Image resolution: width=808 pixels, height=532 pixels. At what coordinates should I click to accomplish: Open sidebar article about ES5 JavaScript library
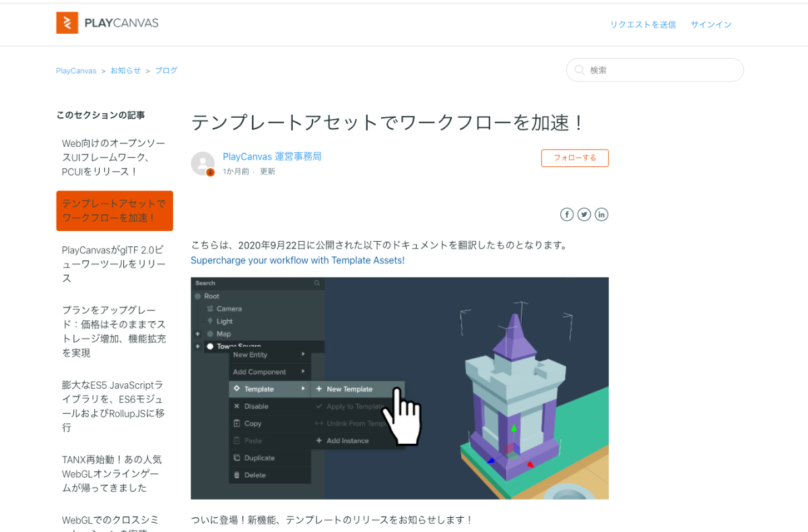[x=113, y=406]
